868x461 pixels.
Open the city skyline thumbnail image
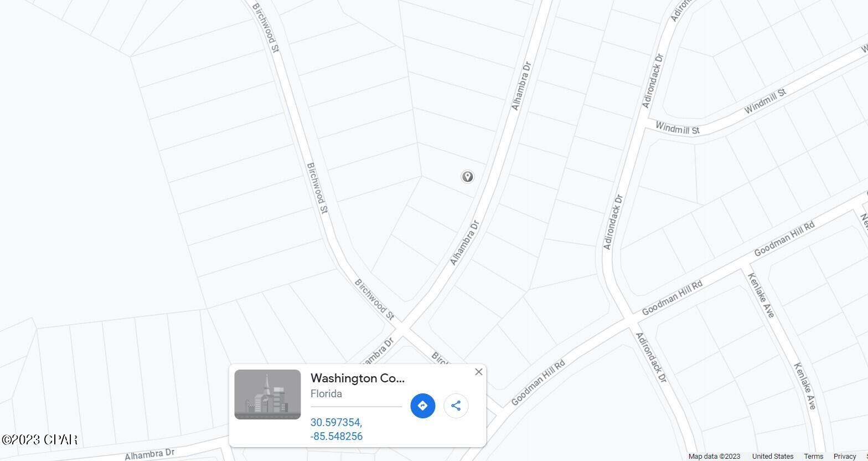click(267, 395)
